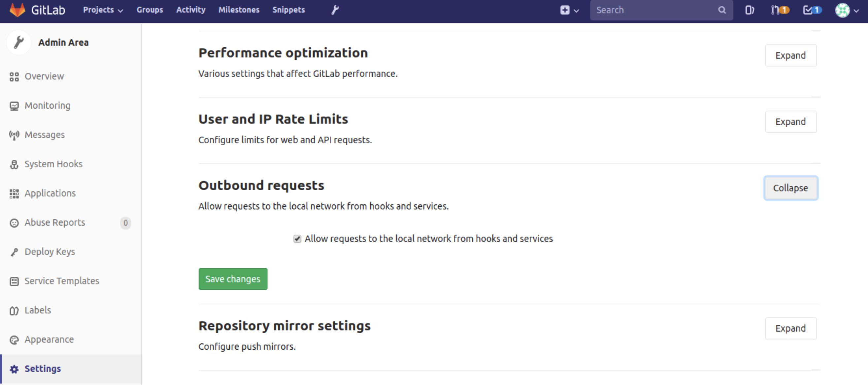Screen dimensions: 868x385
Task: Click the Settings gear sidebar icon
Action: click(15, 368)
